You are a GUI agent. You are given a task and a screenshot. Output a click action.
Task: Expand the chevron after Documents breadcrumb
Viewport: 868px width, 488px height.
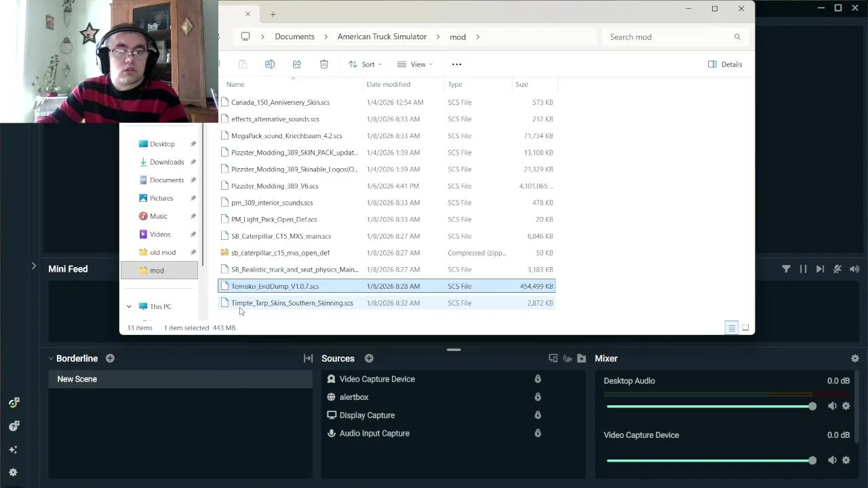coord(326,37)
